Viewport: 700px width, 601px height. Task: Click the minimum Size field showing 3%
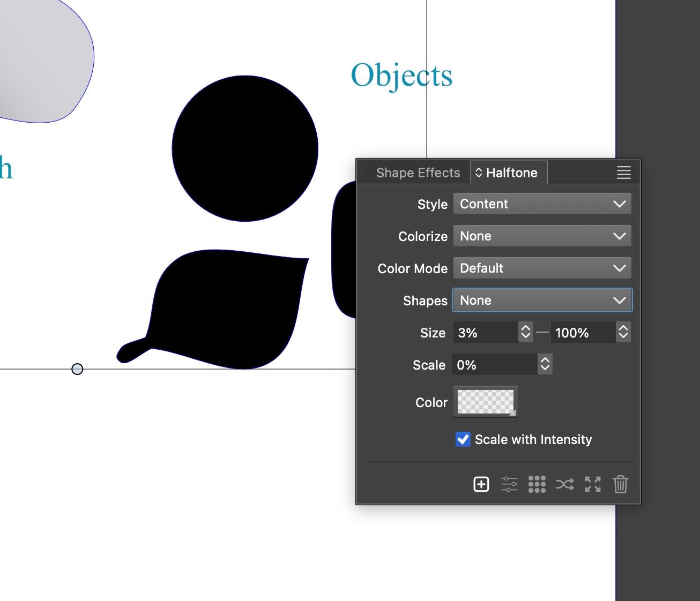coord(486,333)
